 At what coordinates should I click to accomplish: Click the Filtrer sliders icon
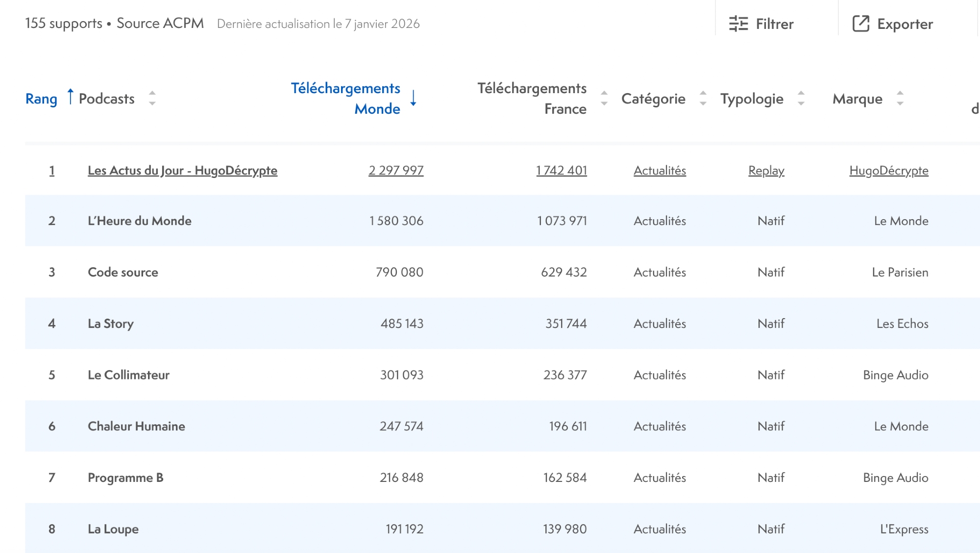click(738, 24)
